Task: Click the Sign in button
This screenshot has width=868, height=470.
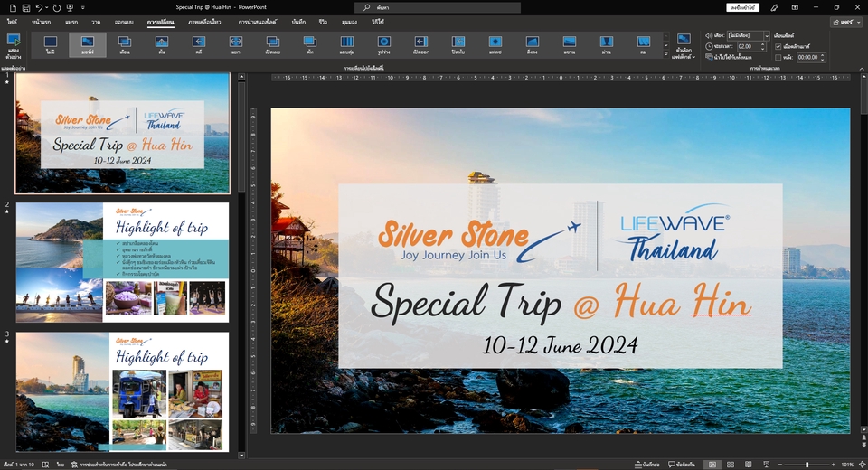Action: coord(743,7)
